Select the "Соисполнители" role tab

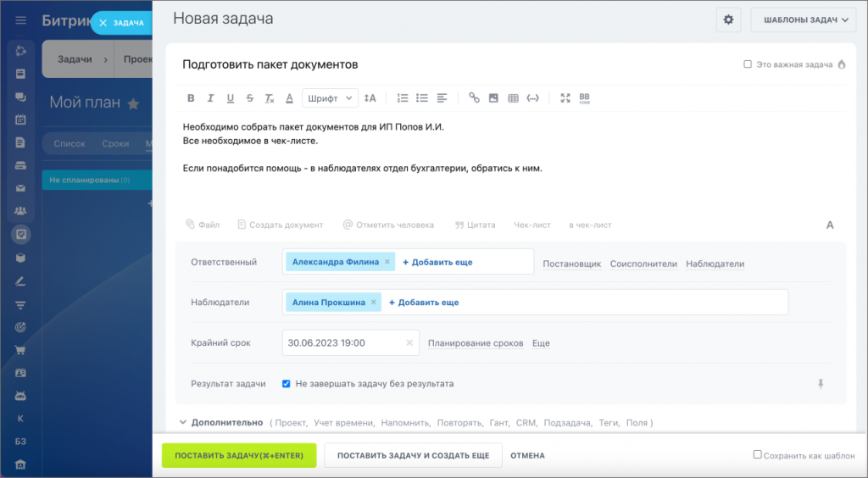pos(643,264)
